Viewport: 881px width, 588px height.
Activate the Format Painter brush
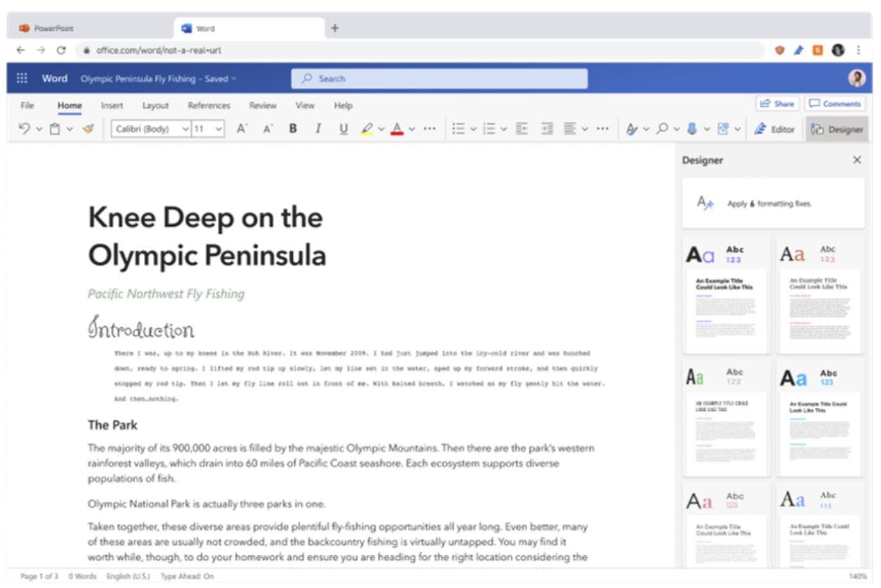[88, 128]
